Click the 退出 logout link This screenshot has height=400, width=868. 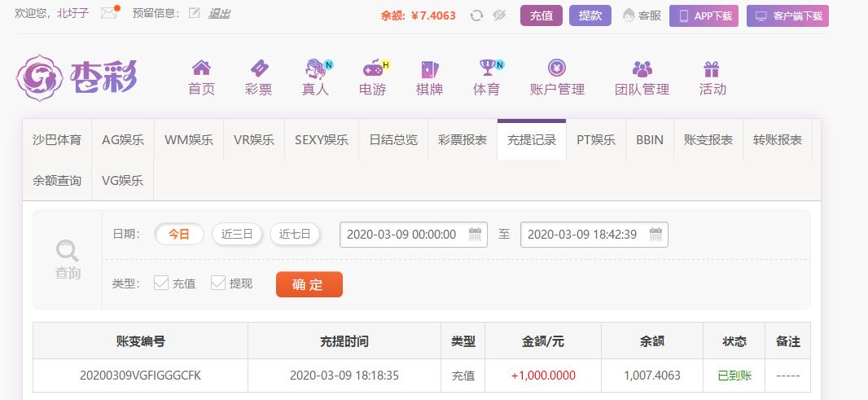coord(219,13)
